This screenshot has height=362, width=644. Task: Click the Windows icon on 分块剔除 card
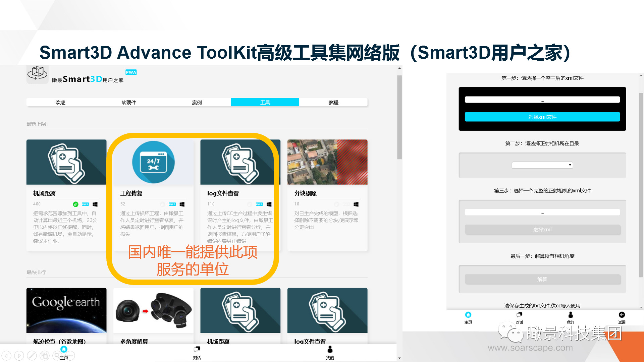pos(356,204)
